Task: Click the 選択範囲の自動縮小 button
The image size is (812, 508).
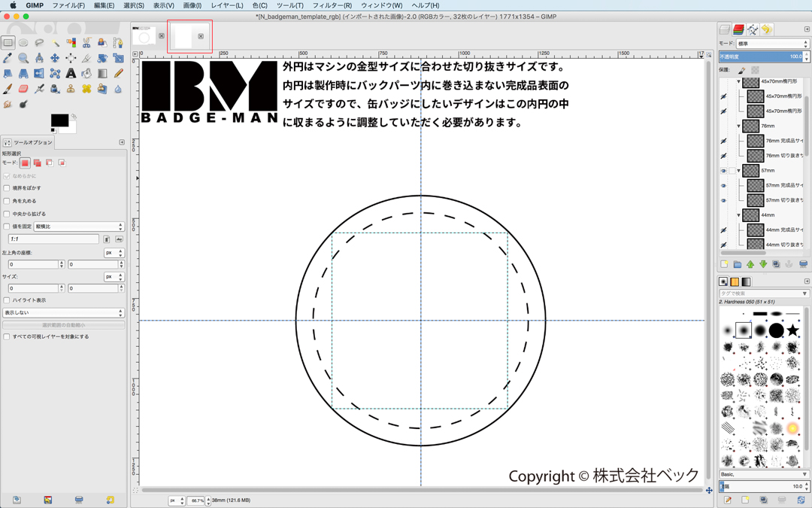Action: 63,325
